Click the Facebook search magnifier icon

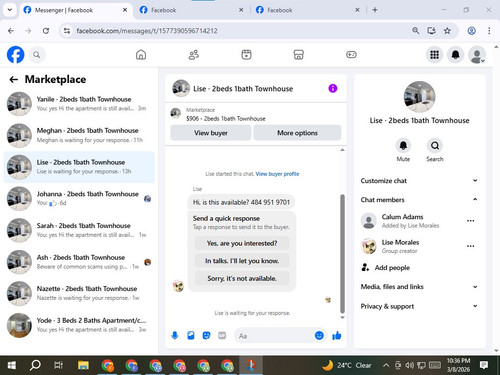click(37, 55)
